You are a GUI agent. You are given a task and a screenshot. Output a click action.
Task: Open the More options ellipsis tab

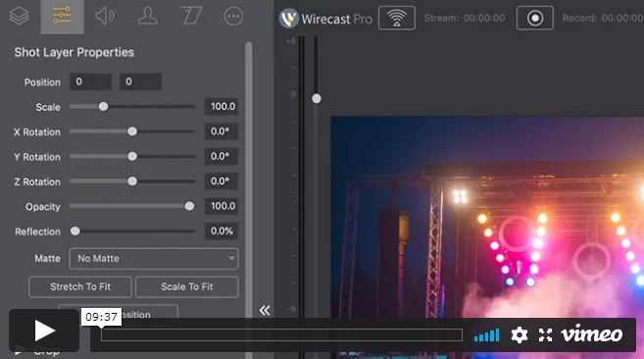coord(233,17)
